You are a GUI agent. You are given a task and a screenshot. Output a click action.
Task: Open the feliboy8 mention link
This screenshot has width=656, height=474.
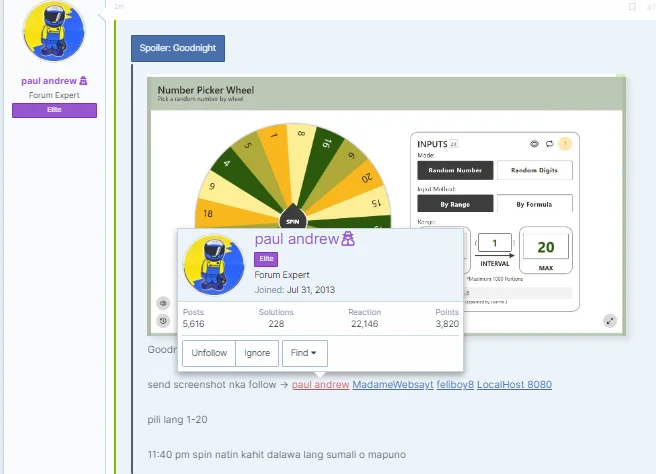455,384
